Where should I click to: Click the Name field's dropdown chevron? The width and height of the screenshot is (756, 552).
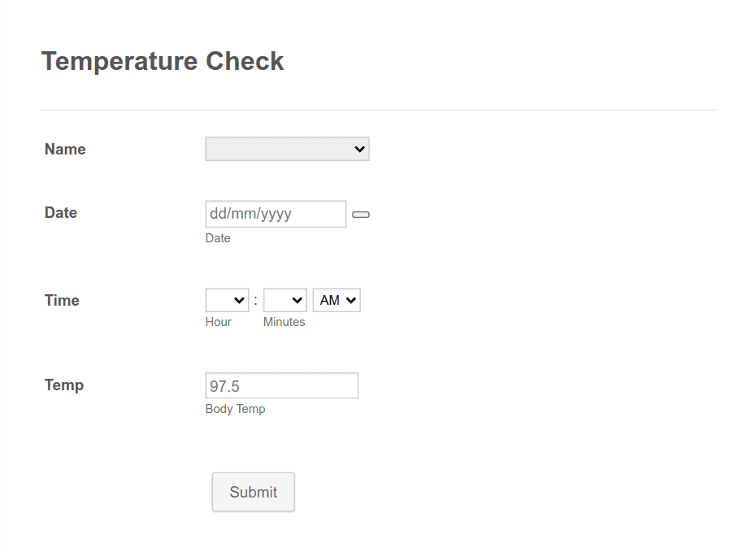tap(358, 149)
